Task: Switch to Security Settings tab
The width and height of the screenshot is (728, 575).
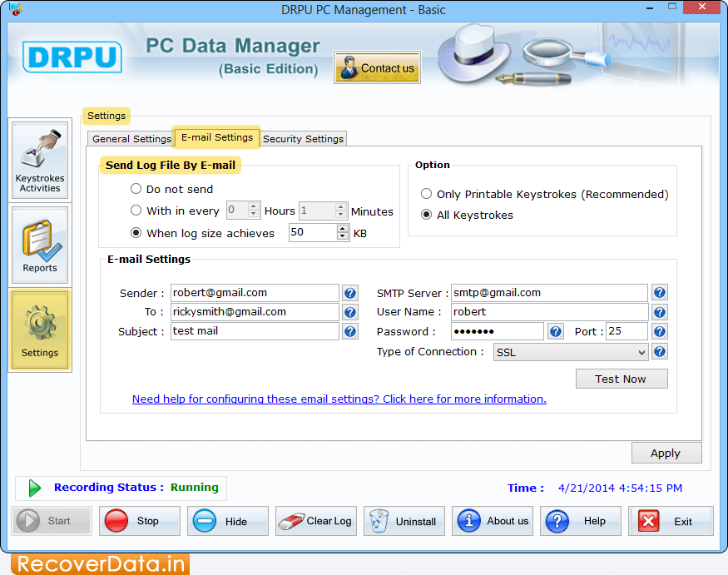Action: (303, 139)
